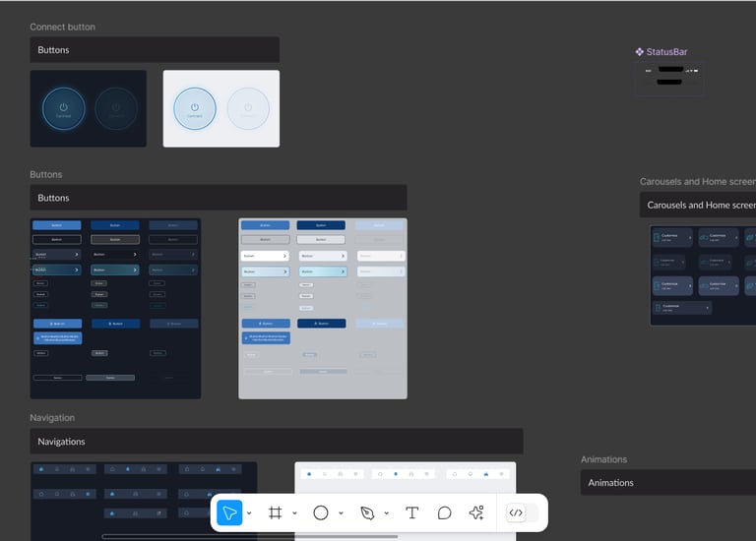Select the Frame tool

coord(275,513)
